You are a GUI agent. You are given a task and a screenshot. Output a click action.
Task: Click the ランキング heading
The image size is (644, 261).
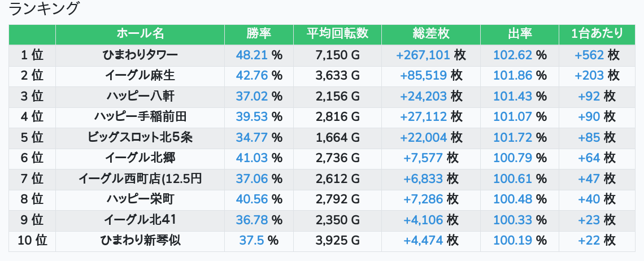[x=45, y=9]
